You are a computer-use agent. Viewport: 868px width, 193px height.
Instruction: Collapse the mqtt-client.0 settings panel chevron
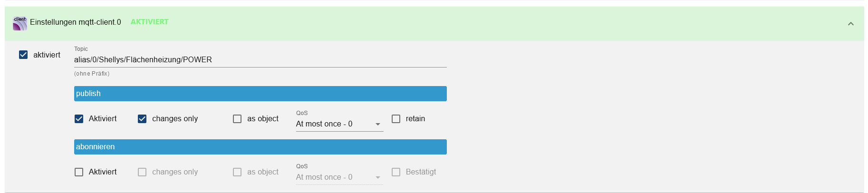click(x=851, y=24)
